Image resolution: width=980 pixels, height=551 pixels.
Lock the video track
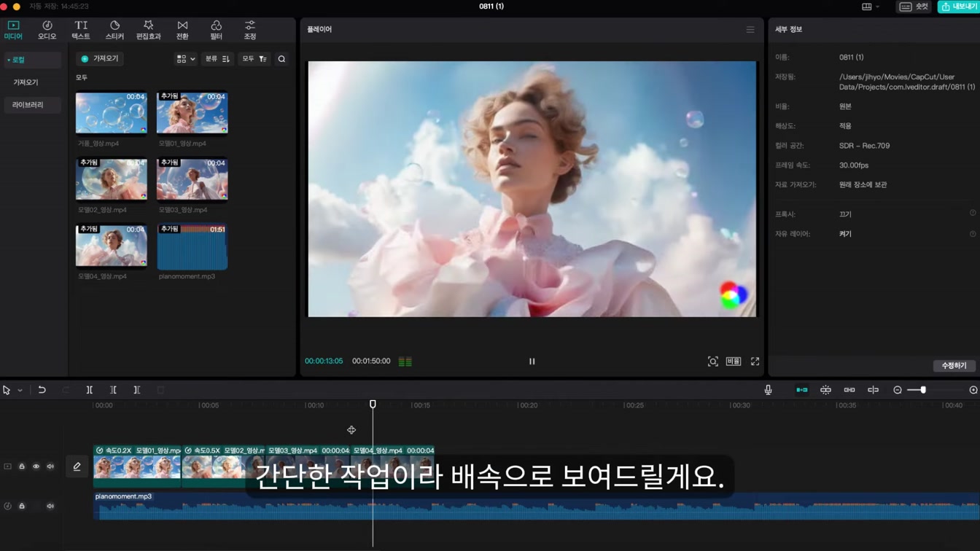pyautogui.click(x=22, y=466)
